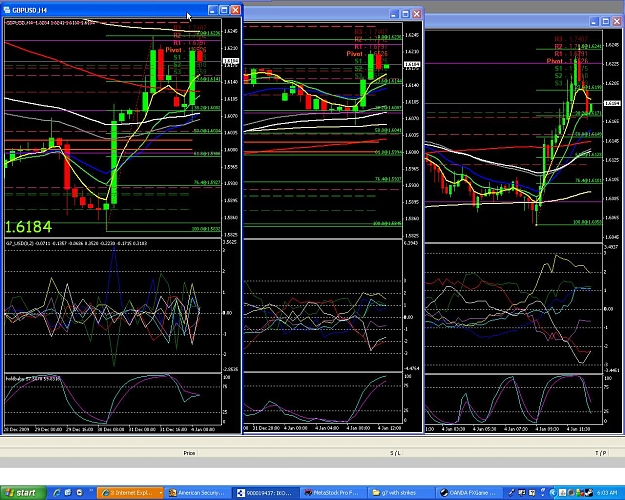The height and width of the screenshot is (500, 625).
Task: Click the GBPUSD,H4 chart window icon
Action: (x=7, y=10)
